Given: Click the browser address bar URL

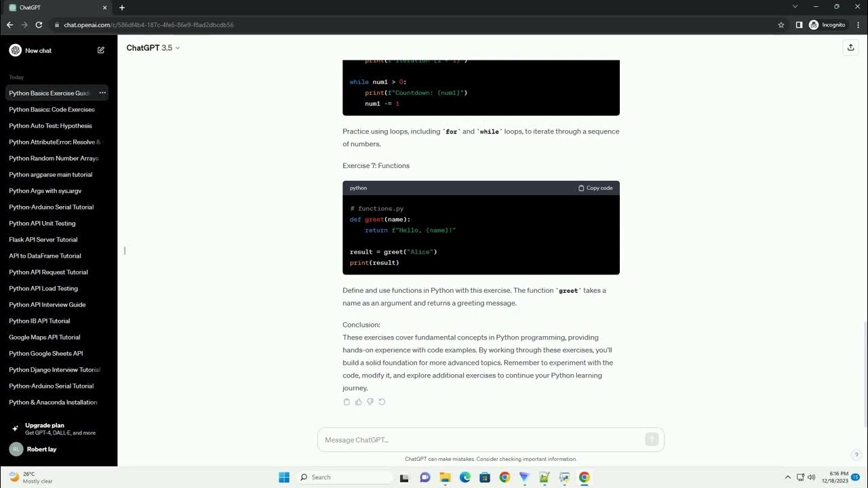Looking at the screenshot, I should (x=149, y=24).
